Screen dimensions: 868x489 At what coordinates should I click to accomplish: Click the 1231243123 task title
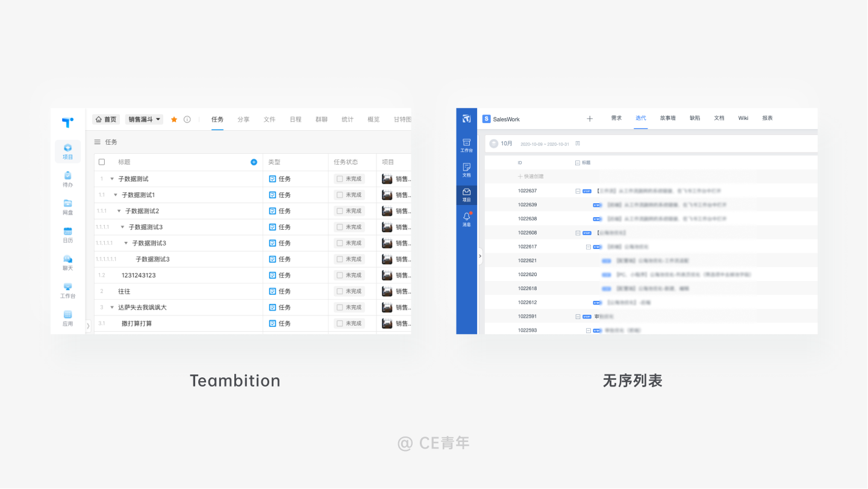pyautogui.click(x=139, y=275)
